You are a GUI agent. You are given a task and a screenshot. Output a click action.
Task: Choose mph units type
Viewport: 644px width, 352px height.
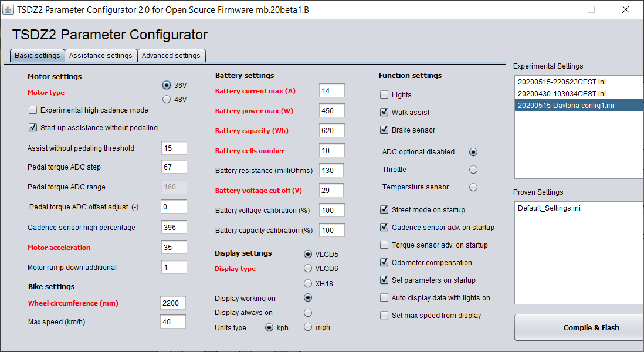[x=307, y=327]
